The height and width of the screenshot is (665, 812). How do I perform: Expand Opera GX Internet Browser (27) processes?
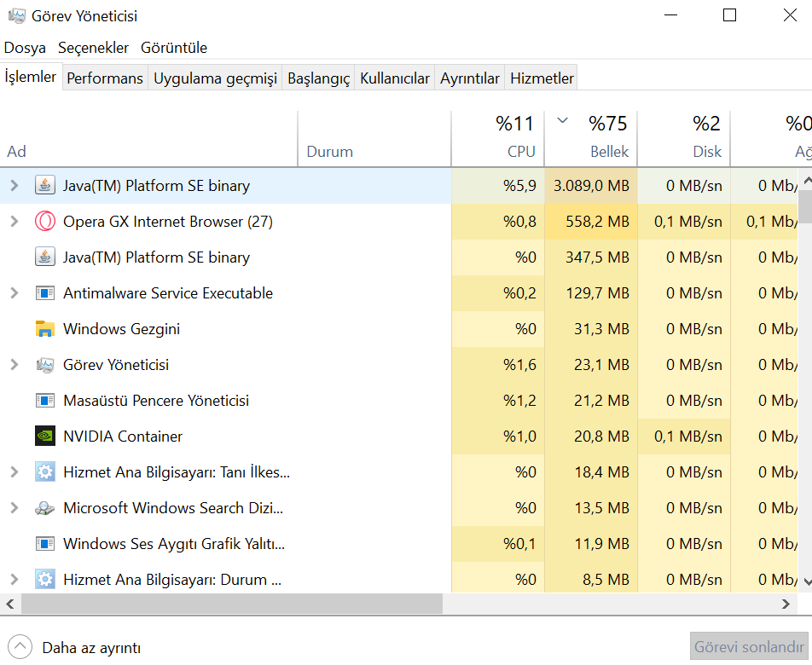[x=14, y=222]
